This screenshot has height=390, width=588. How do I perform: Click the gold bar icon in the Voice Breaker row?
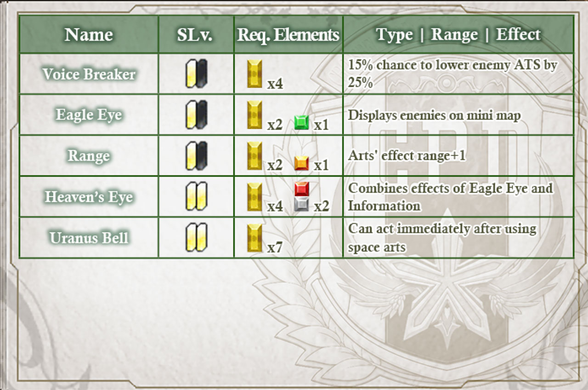(254, 74)
